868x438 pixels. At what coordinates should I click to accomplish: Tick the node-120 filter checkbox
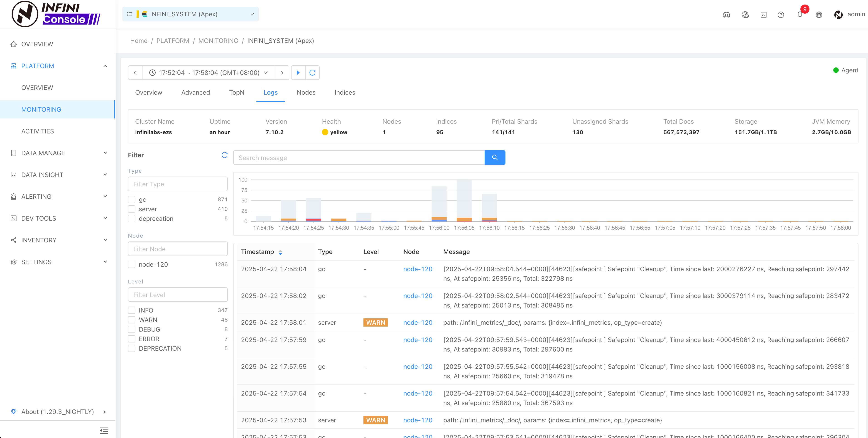tap(132, 264)
